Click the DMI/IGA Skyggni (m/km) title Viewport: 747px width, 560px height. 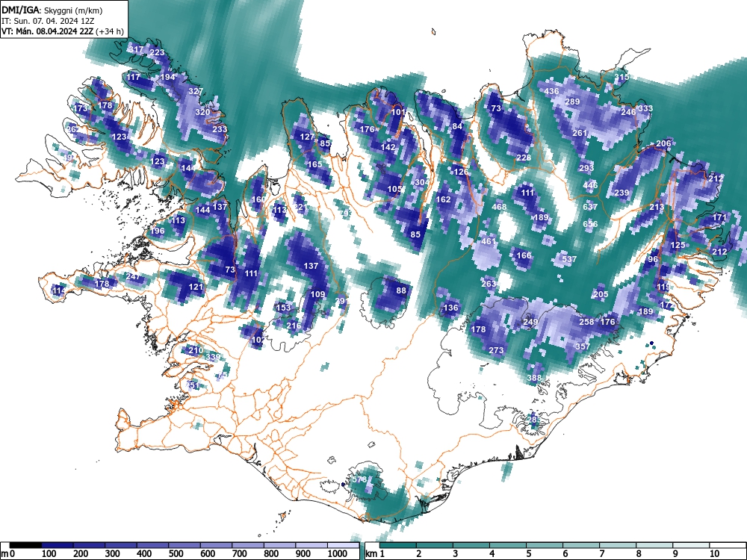tap(52, 10)
